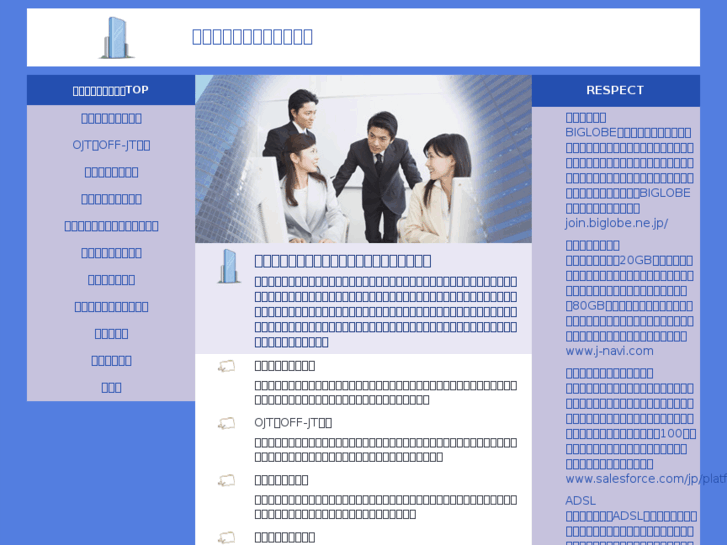This screenshot has height=545, width=727.
Task: Click the ad line containing "20GB"
Action: (x=629, y=261)
